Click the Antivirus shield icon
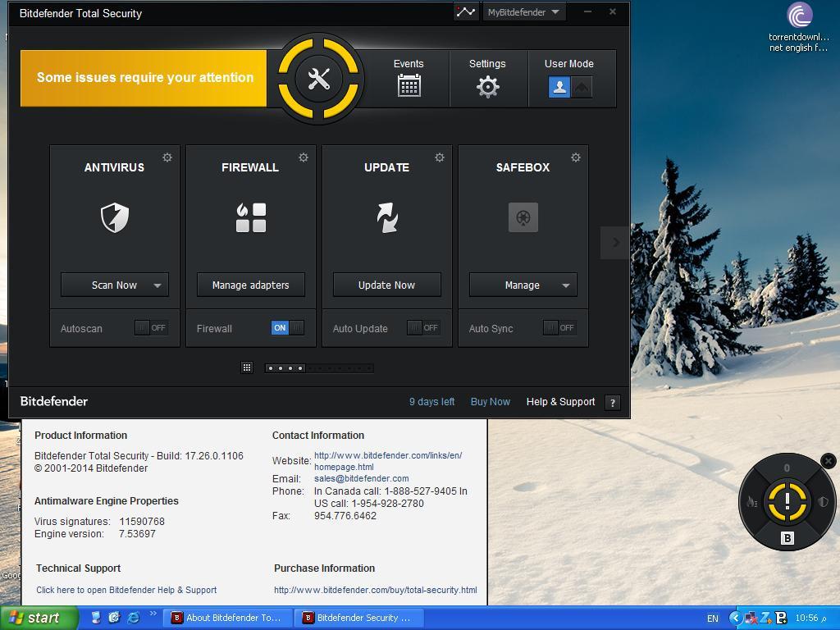Image resolution: width=840 pixels, height=630 pixels. tap(115, 217)
